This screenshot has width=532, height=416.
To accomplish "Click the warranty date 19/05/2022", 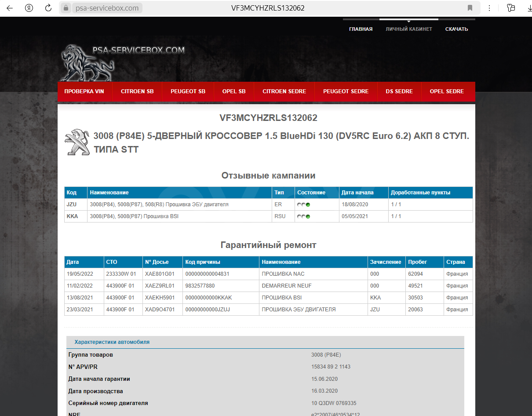I will (80, 274).
